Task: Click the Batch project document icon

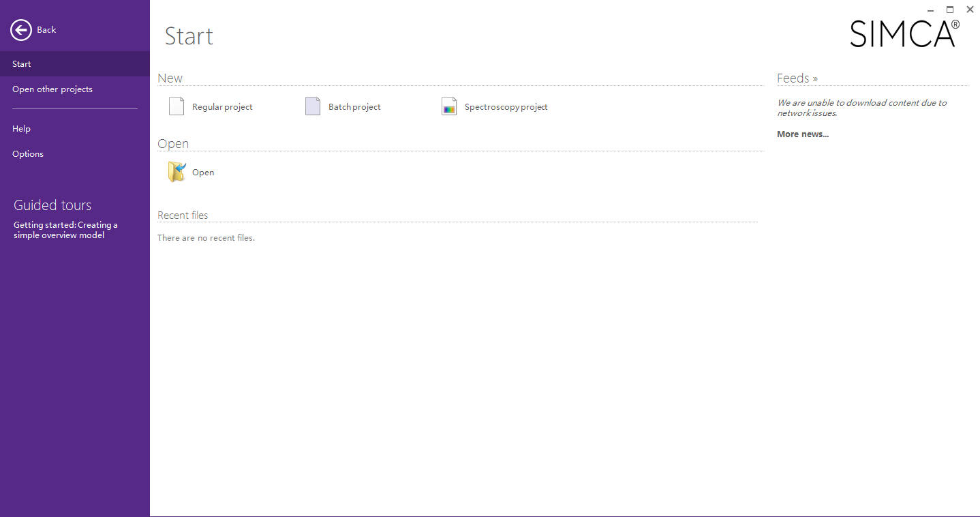Action: 313,106
